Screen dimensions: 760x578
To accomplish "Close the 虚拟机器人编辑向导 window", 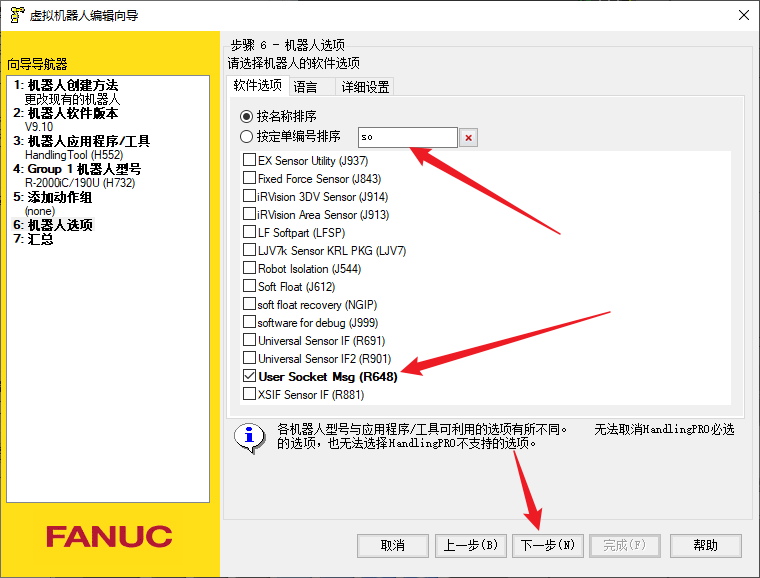I will pos(744,15).
